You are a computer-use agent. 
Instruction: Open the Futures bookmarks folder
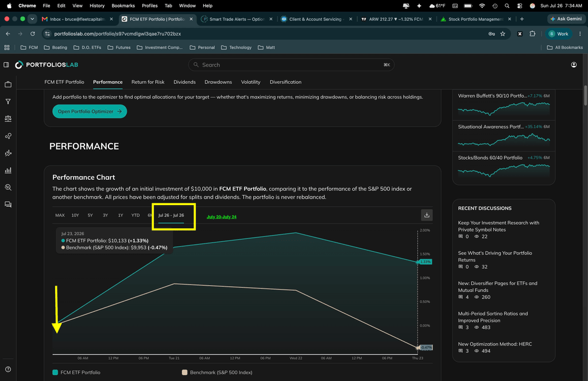(119, 48)
